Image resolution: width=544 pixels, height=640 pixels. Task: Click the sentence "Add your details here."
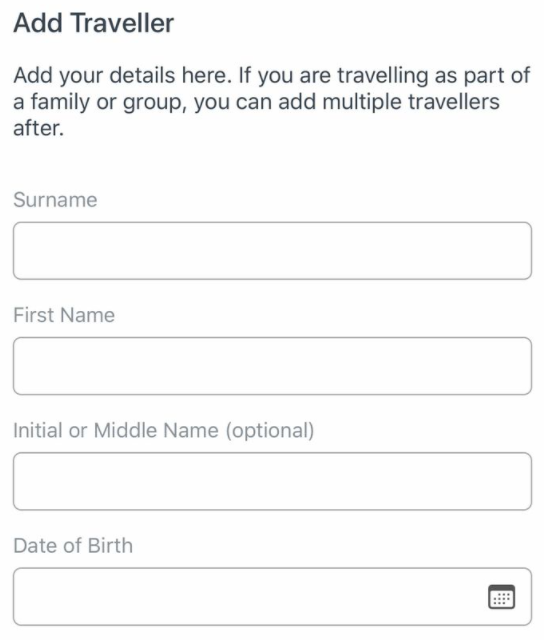(122, 75)
